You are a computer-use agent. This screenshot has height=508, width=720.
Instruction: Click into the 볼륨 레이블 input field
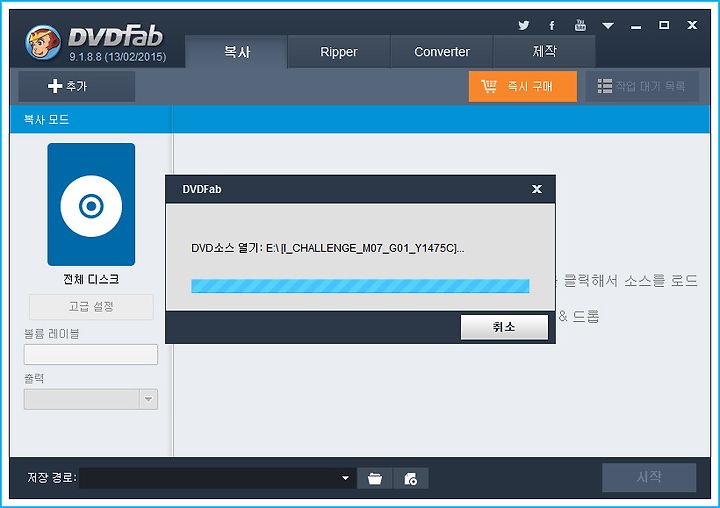coord(90,355)
